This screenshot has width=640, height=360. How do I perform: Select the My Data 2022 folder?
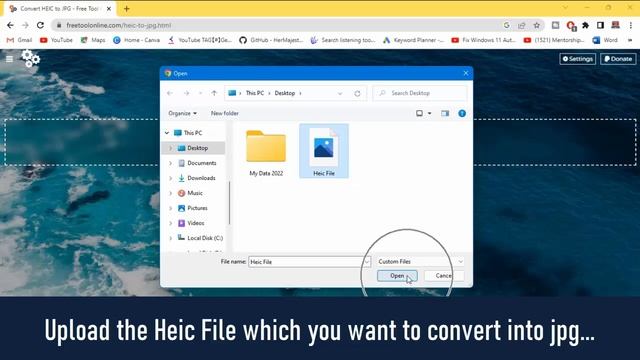tap(266, 153)
